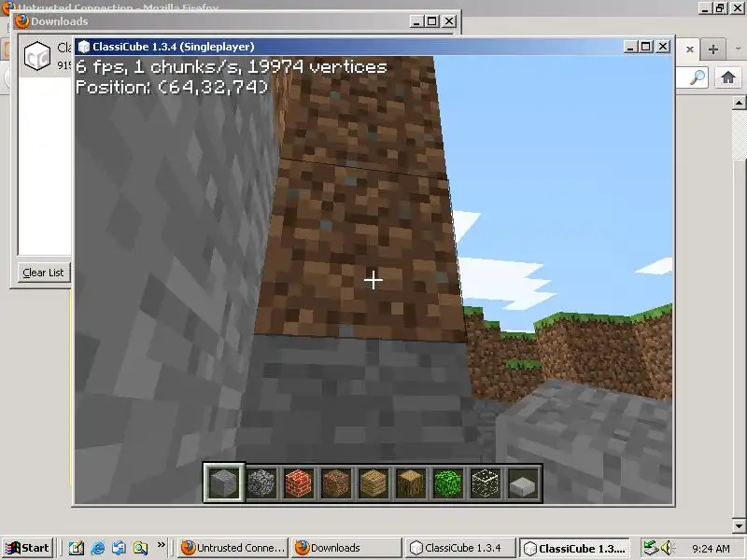The width and height of the screenshot is (747, 560).
Task: Restore the Firefox main window
Action: 720,7
